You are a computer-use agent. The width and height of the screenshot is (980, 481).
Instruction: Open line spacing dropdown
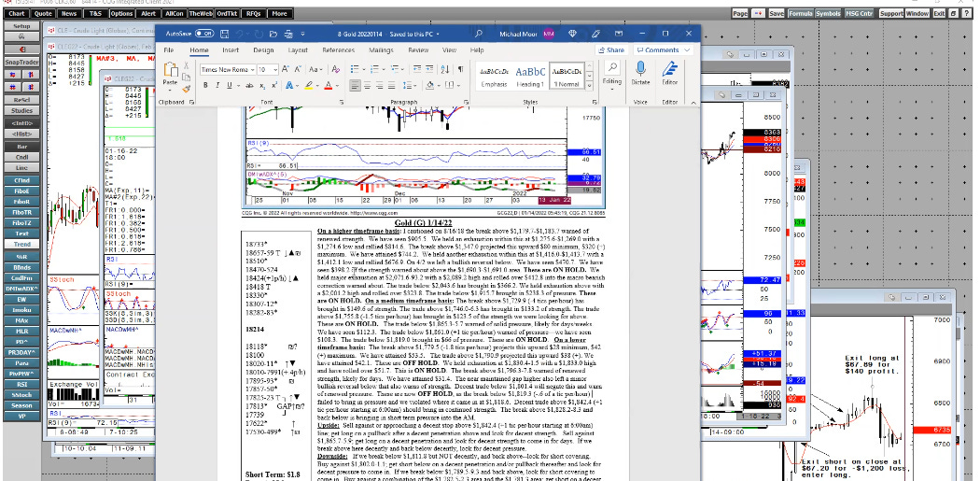pyautogui.click(x=413, y=86)
